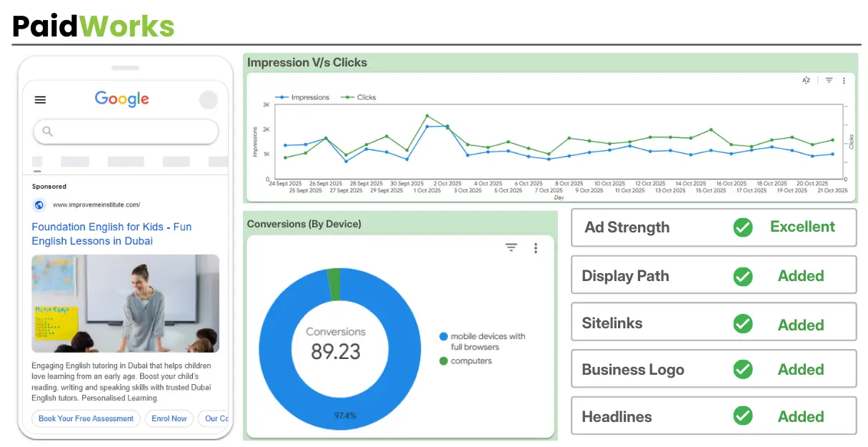
Task: Open the kebab menu on Conversions panel
Action: 537,247
